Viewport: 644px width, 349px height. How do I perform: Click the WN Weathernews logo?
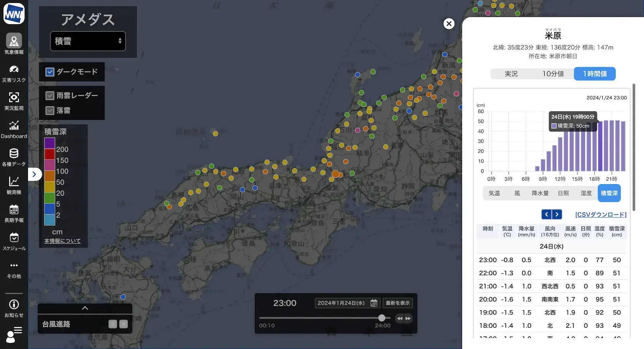[14, 14]
